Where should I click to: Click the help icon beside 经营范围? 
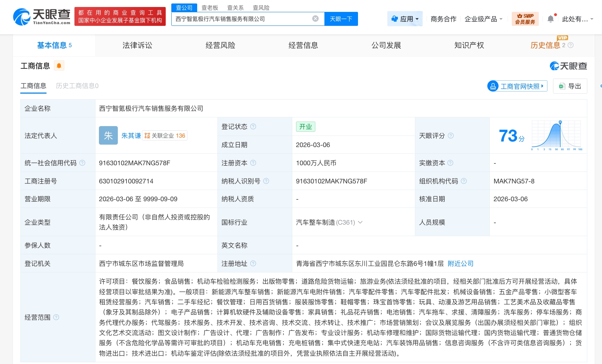tap(56, 317)
